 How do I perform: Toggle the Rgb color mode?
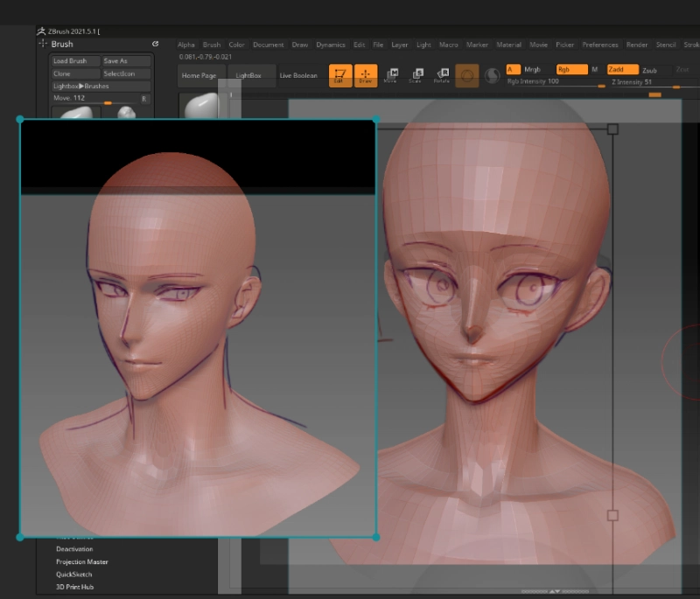tap(571, 69)
